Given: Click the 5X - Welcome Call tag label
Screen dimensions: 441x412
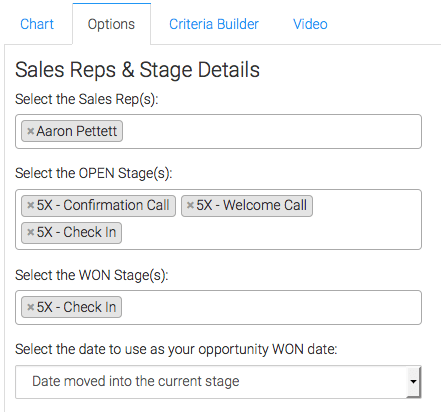Looking at the screenshot, I should pos(251,205).
